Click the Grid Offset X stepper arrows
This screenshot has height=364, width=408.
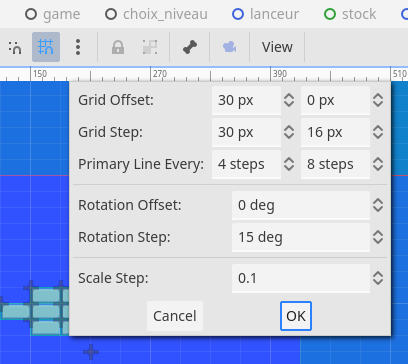point(289,100)
